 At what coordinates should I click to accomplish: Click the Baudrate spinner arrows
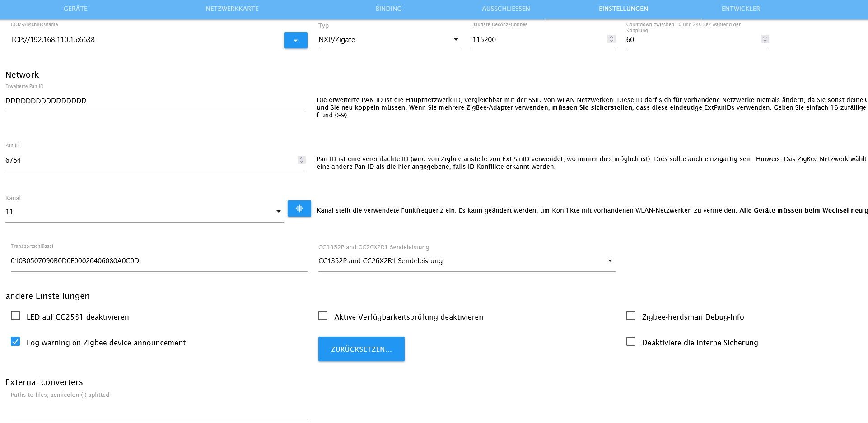[611, 39]
